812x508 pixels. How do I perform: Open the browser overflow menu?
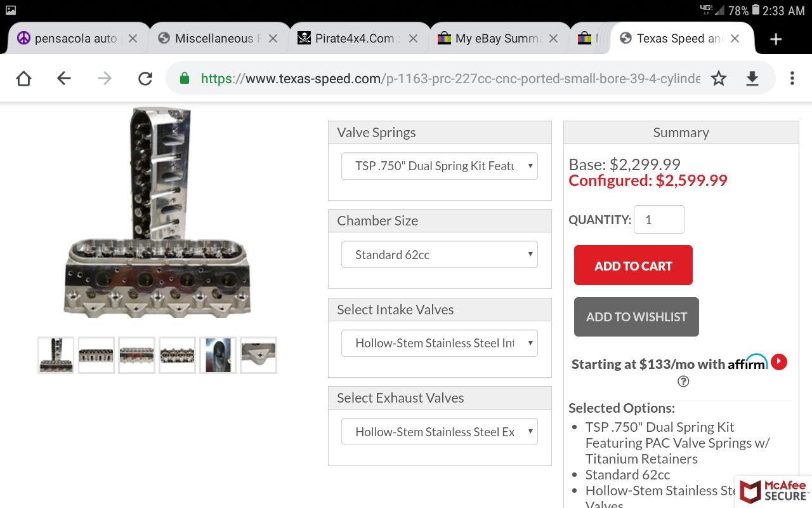click(792, 78)
